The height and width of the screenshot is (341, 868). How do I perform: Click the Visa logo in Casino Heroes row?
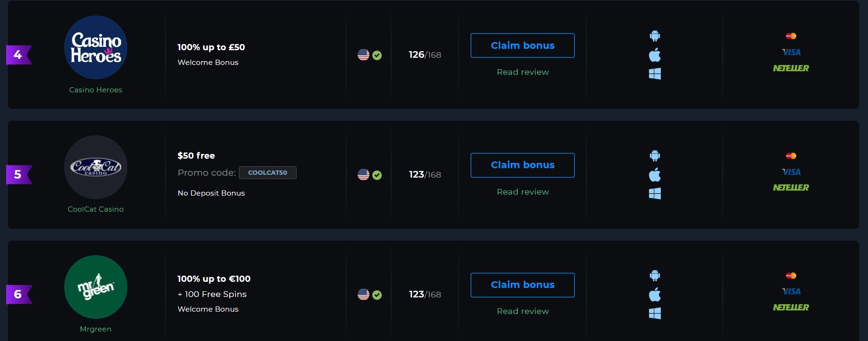point(791,52)
